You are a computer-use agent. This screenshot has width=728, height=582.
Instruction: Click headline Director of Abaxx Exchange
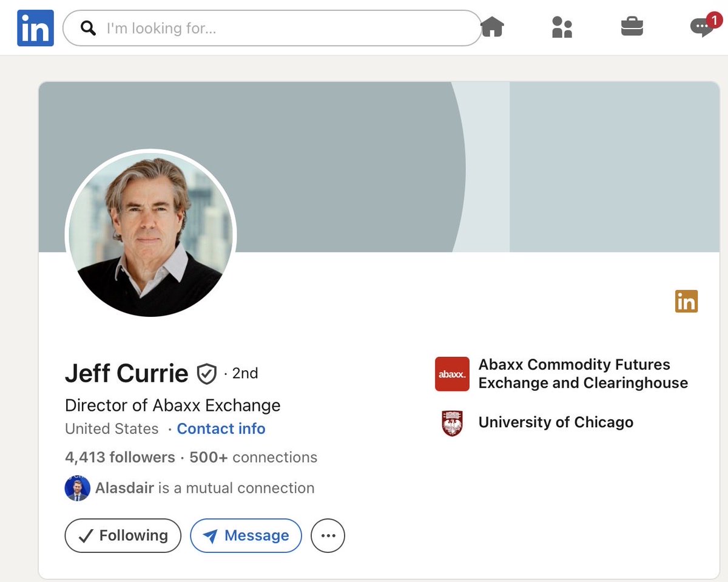(x=173, y=405)
